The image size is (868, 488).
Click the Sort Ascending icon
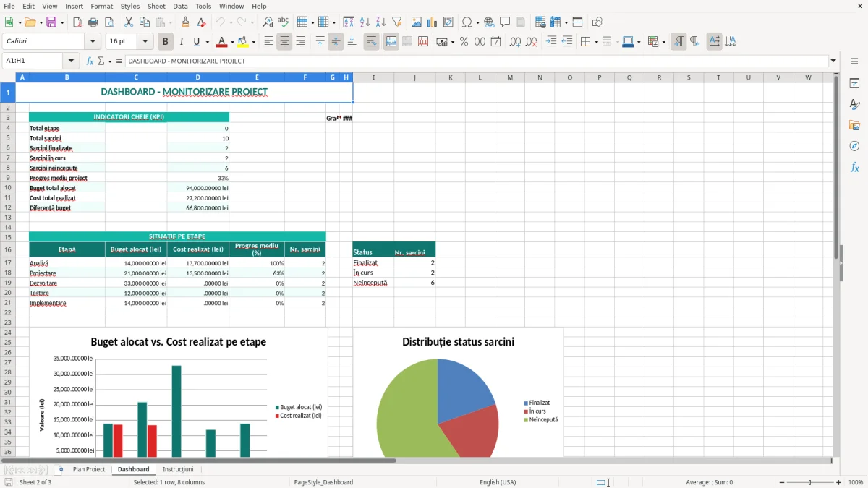(365, 22)
